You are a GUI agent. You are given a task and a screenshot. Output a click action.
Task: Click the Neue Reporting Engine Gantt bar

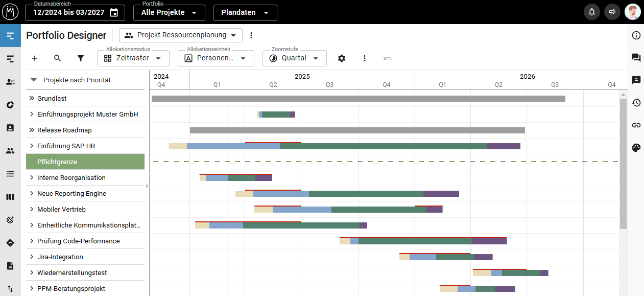(347, 194)
